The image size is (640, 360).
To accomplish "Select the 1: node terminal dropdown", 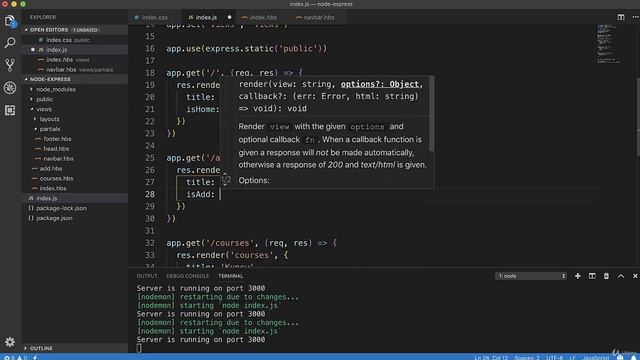I will [x=531, y=276].
